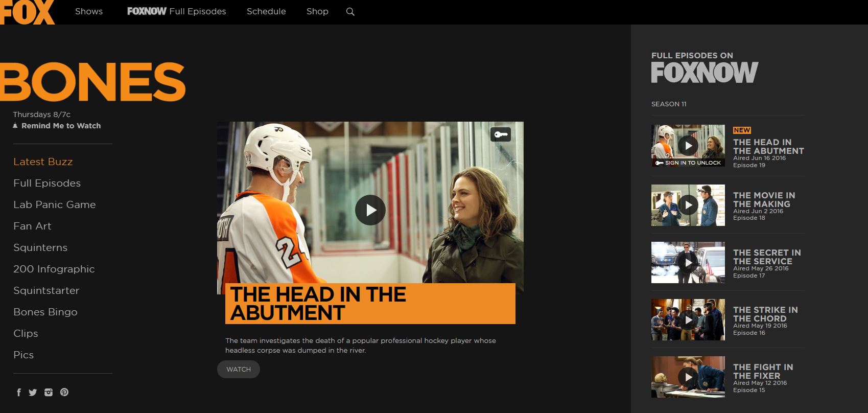Open the Shows menu
The width and height of the screenshot is (868, 413).
click(x=89, y=11)
